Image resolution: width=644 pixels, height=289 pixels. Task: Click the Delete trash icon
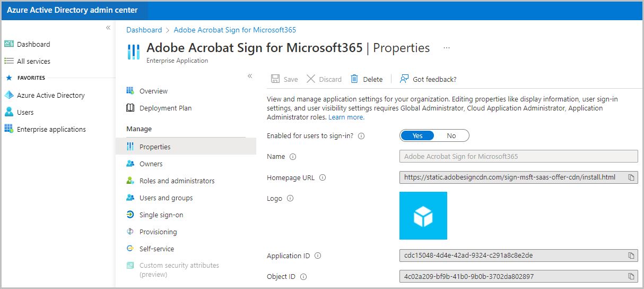point(354,79)
